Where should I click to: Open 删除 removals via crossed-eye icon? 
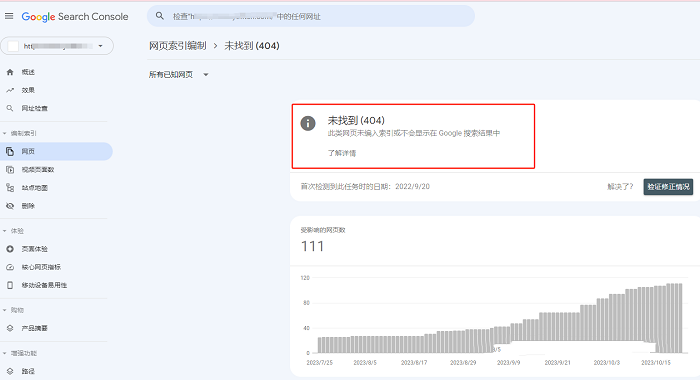pos(10,206)
